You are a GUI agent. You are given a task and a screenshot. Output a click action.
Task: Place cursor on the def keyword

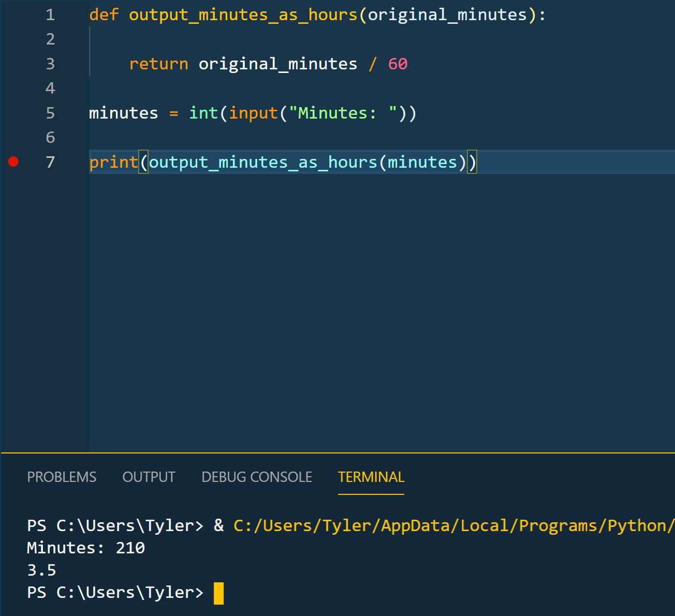[104, 15]
